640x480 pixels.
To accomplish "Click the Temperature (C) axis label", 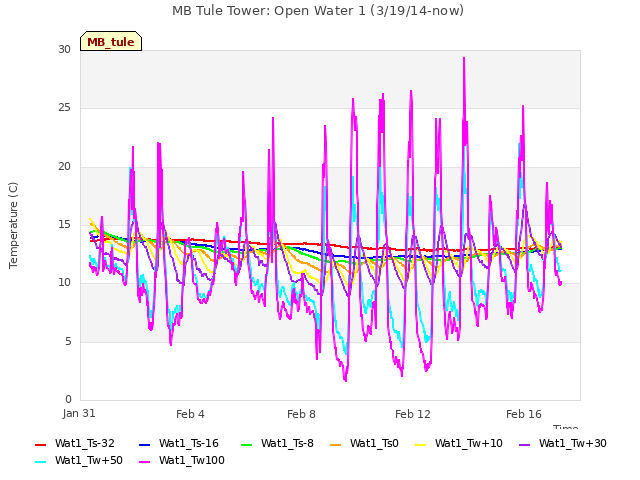I will [x=13, y=225].
